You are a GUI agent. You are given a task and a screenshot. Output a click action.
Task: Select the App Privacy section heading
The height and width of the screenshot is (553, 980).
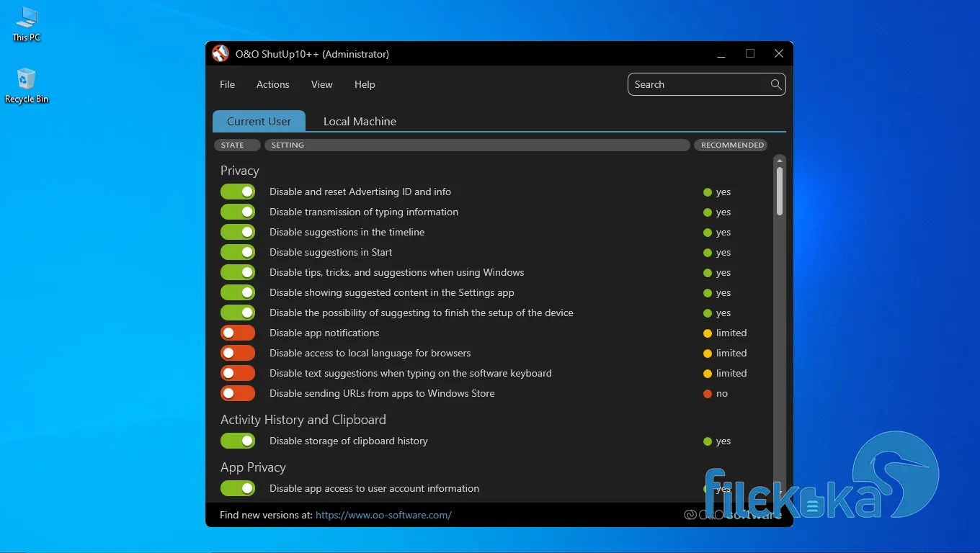(253, 467)
